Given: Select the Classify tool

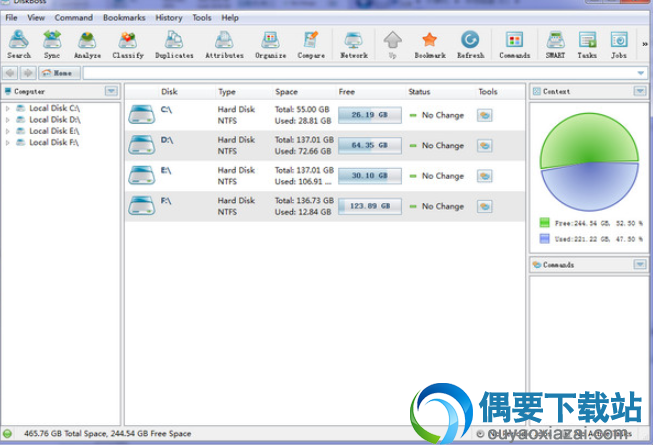Looking at the screenshot, I should coord(128,44).
